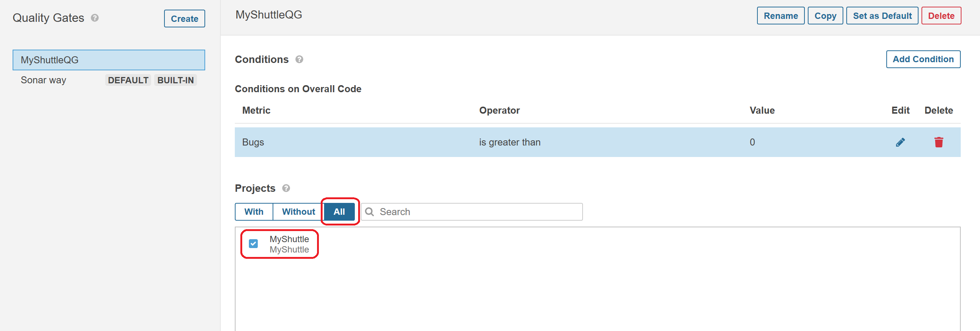Click the Add Condition button
Screen dimensions: 980x331
[x=923, y=59]
